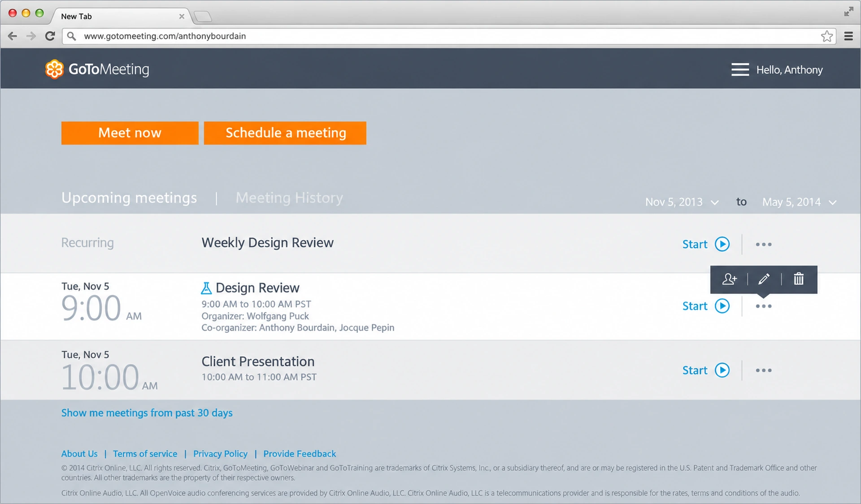Viewport: 861px width, 504px height.
Task: Open a new browser tab
Action: pos(203,17)
